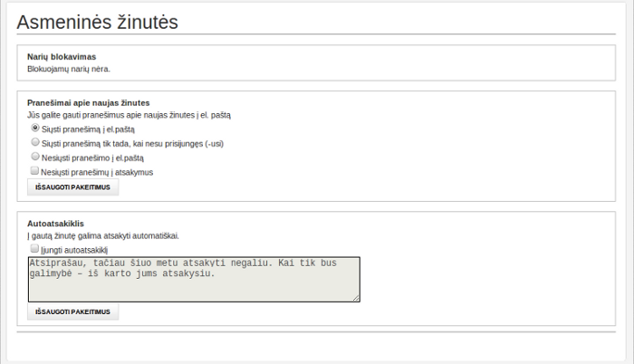
Task: Click inside the auto-reply message text area
Action: click(194, 279)
